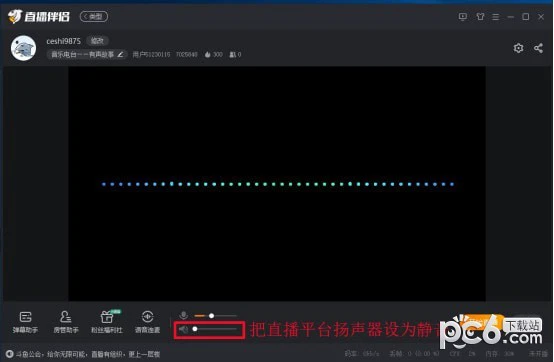The image size is (554, 362).
Task: Click the black live preview area
Action: [x=277, y=184]
